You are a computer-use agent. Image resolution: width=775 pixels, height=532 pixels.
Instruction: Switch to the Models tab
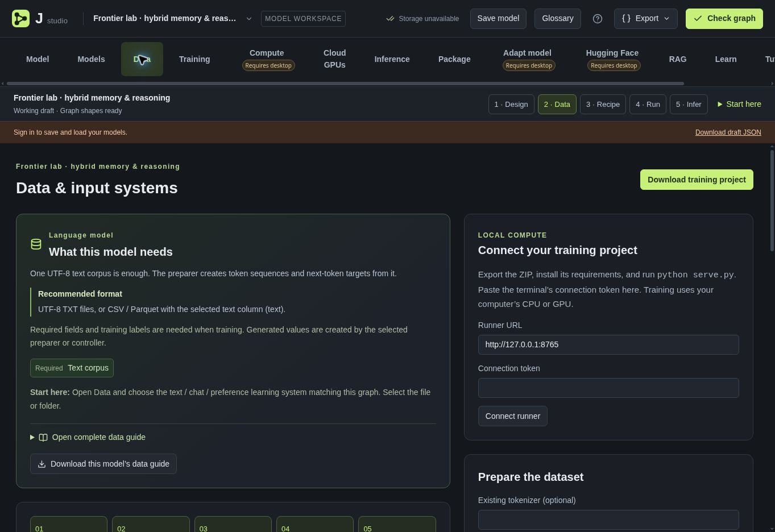pyautogui.click(x=91, y=59)
